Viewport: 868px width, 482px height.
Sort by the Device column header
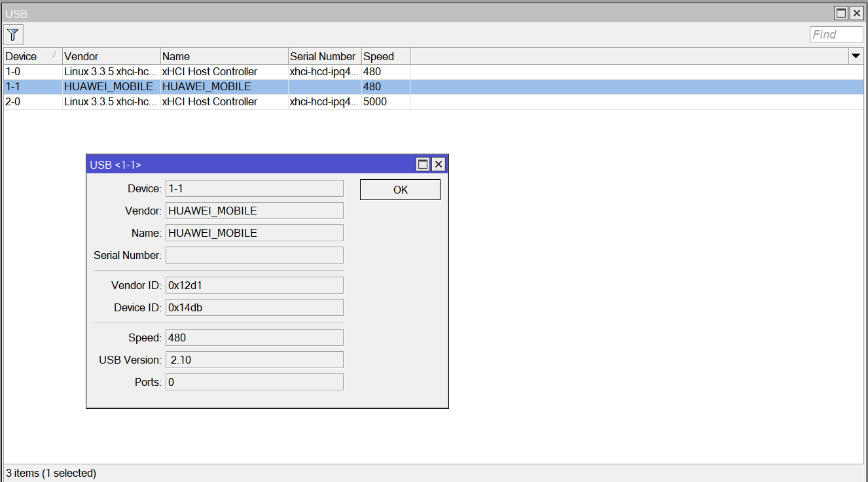(x=33, y=56)
